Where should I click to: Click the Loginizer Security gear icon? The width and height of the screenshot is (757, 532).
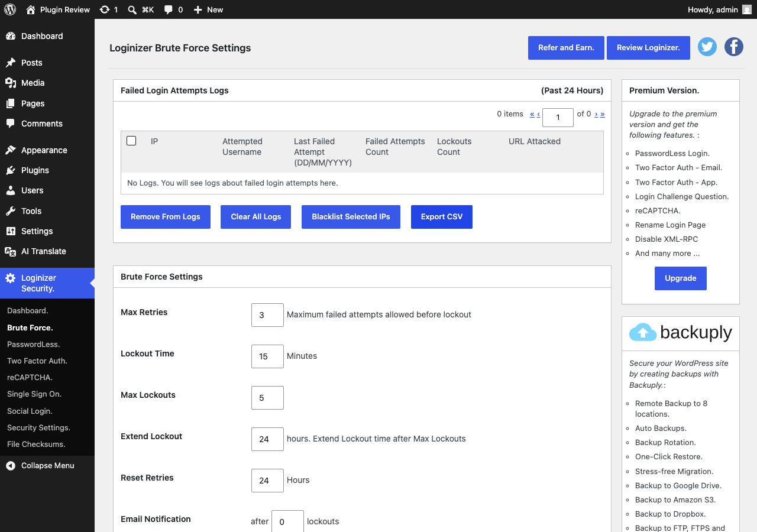coord(11,278)
